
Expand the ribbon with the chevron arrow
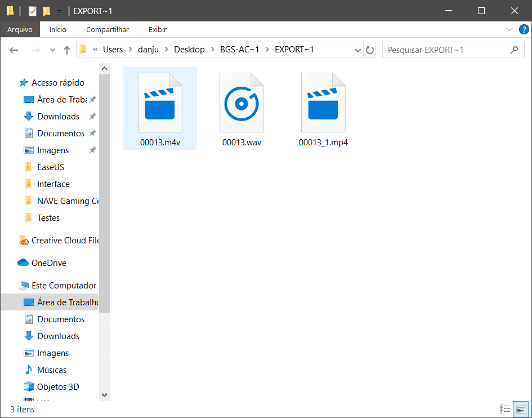[x=509, y=29]
